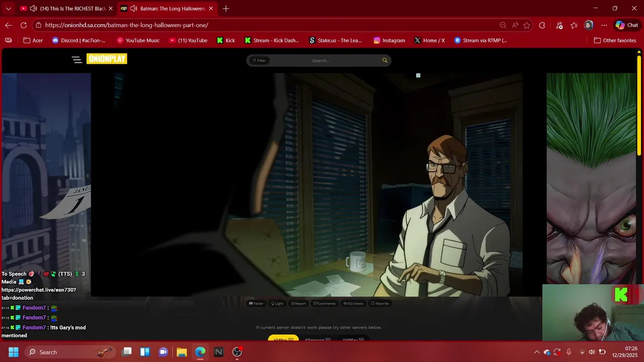644x362 pixels.
Task: Click the Batman video player frame
Action: click(x=306, y=185)
